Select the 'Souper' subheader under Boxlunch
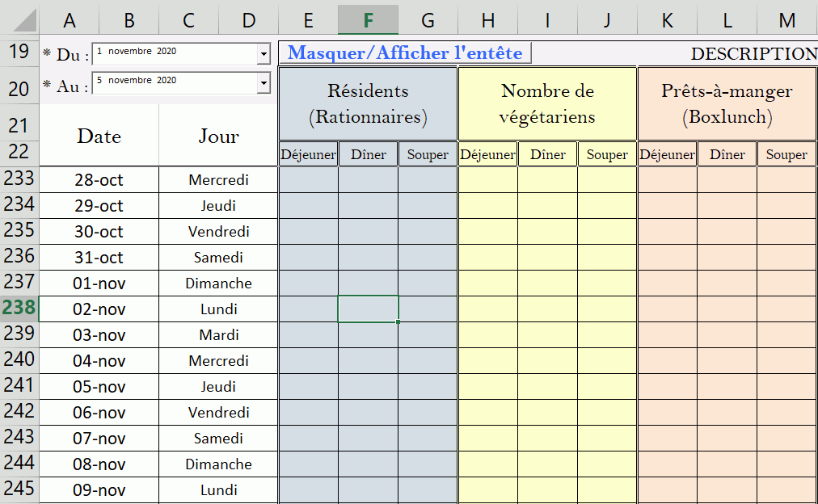Viewport: 818px width, 504px height. 786,155
